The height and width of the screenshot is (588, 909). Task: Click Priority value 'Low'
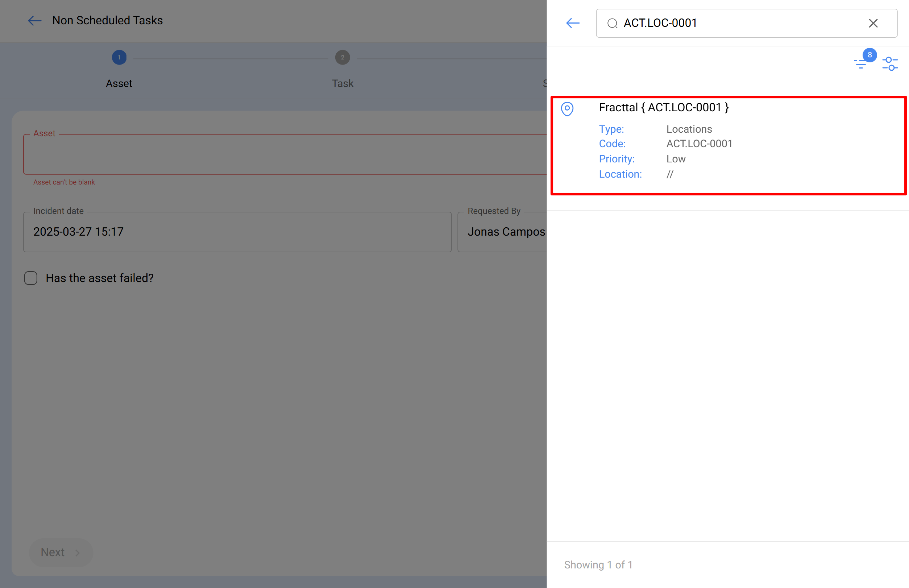pyautogui.click(x=676, y=159)
